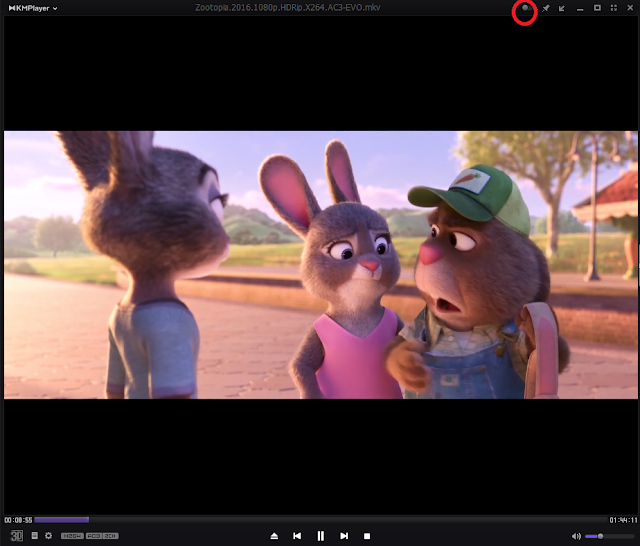
Task: Close the KMPlayer window
Action: tap(630, 8)
